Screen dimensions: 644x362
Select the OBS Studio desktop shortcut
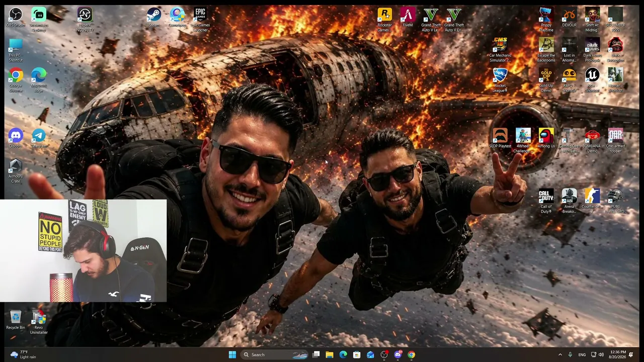click(x=16, y=17)
